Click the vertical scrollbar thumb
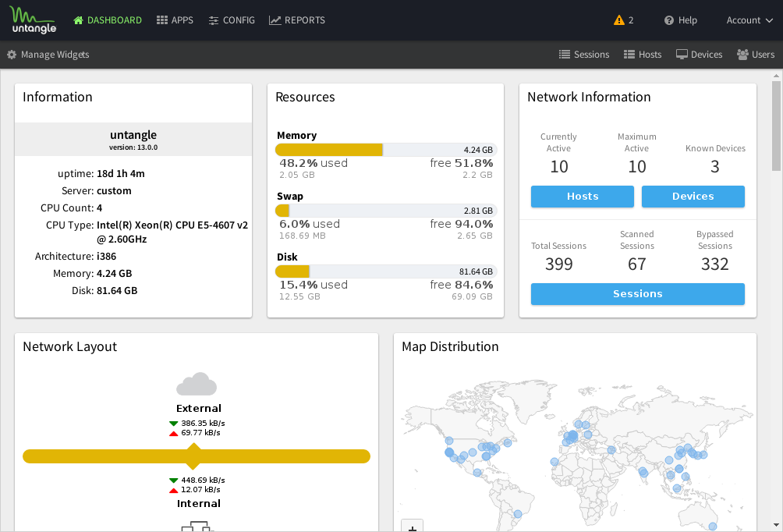 (x=776, y=126)
